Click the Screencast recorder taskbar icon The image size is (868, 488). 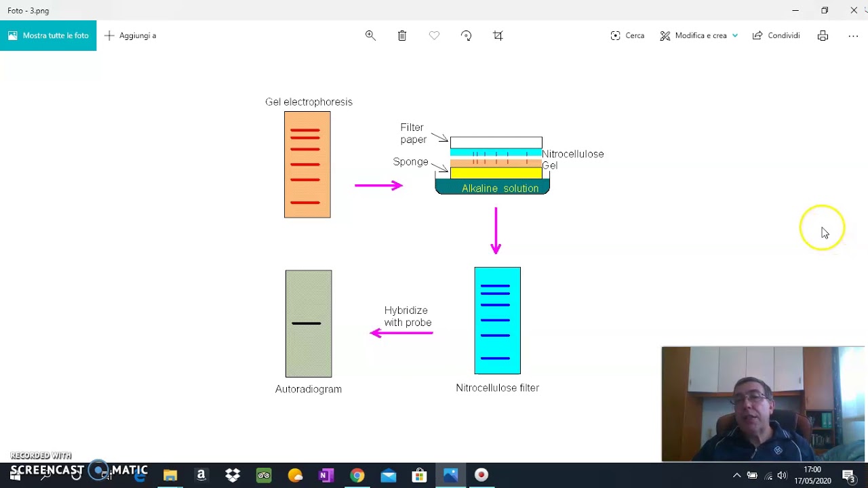click(x=481, y=475)
